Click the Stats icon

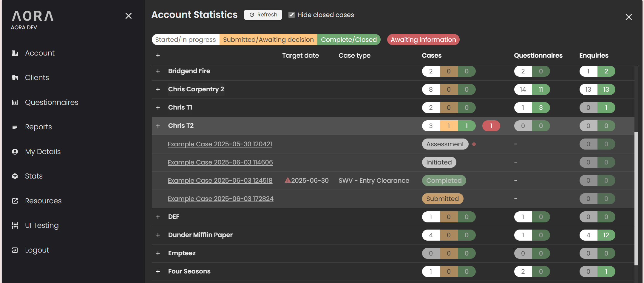coord(15,176)
